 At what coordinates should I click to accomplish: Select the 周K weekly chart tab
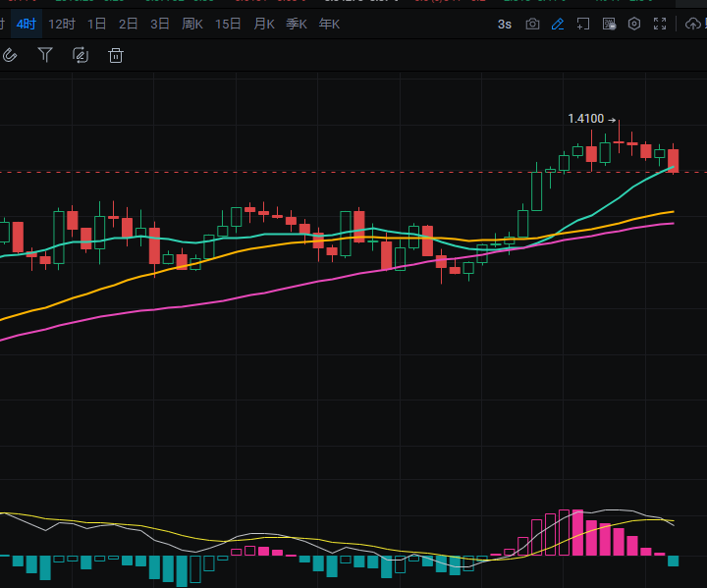pyautogui.click(x=192, y=24)
